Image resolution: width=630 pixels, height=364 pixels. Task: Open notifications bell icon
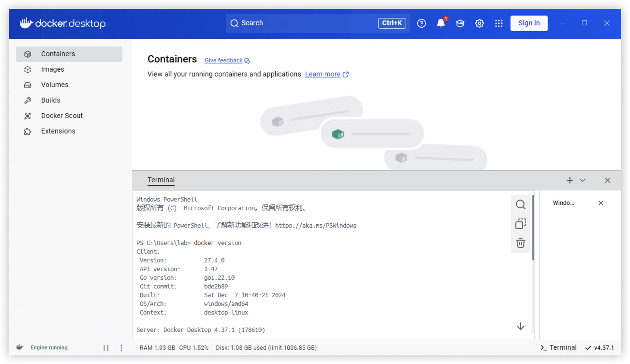pyautogui.click(x=441, y=23)
